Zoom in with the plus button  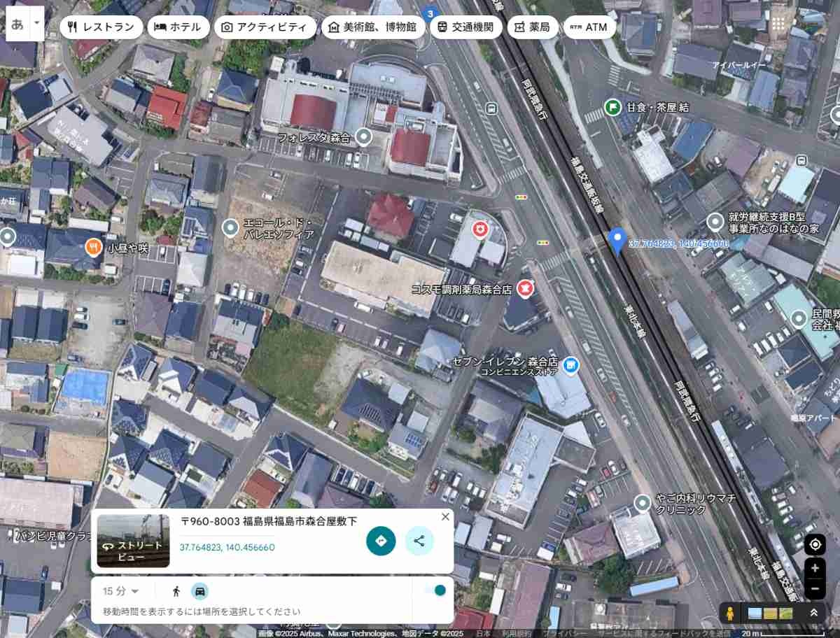(x=815, y=569)
